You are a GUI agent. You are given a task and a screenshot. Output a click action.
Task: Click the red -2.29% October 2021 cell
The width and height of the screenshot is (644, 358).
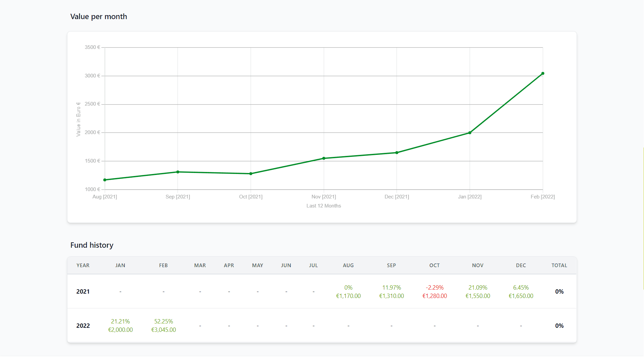pyautogui.click(x=434, y=288)
